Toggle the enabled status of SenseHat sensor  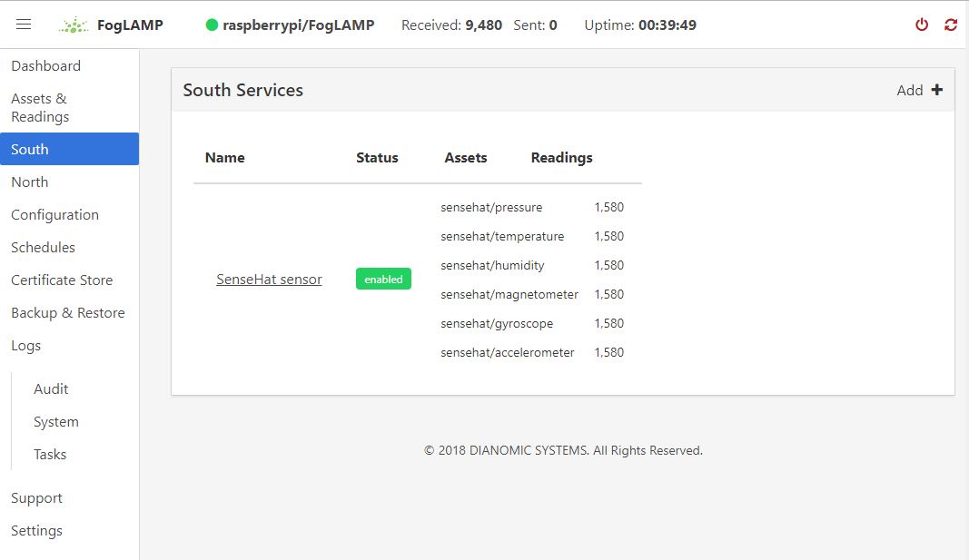pyautogui.click(x=383, y=279)
